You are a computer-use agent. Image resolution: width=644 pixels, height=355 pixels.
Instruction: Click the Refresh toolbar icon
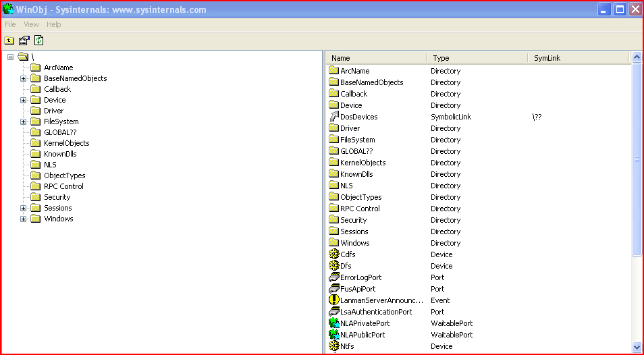point(38,40)
